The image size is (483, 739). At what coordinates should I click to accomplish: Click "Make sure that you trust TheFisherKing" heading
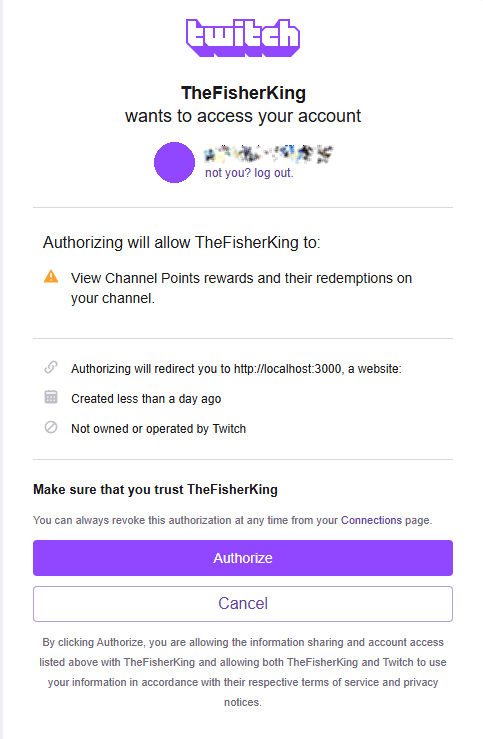point(155,490)
